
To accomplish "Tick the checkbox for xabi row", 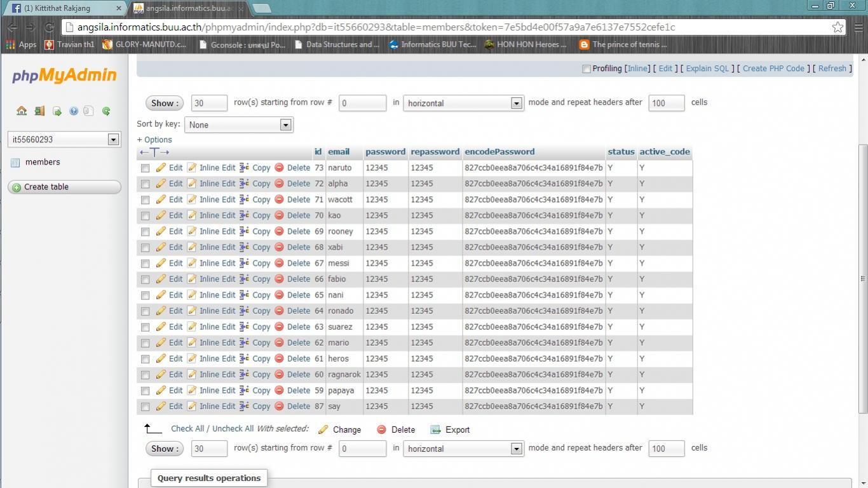I will (x=145, y=248).
